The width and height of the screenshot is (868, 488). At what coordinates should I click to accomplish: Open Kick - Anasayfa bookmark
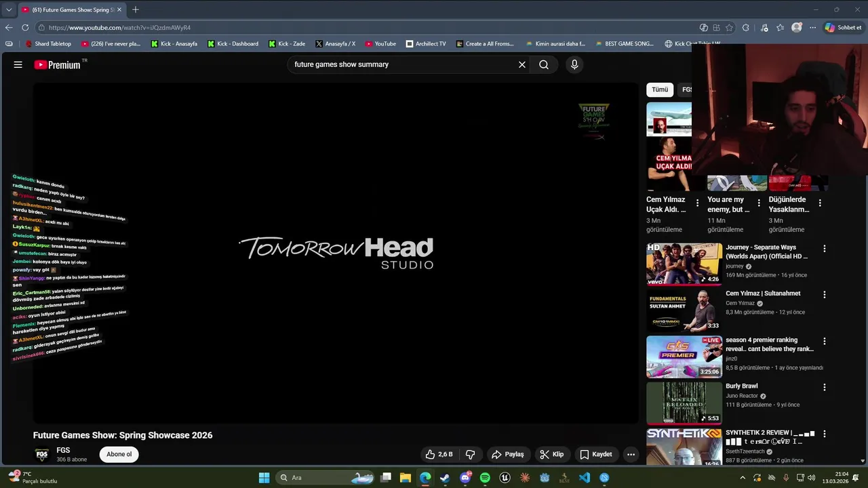[174, 43]
